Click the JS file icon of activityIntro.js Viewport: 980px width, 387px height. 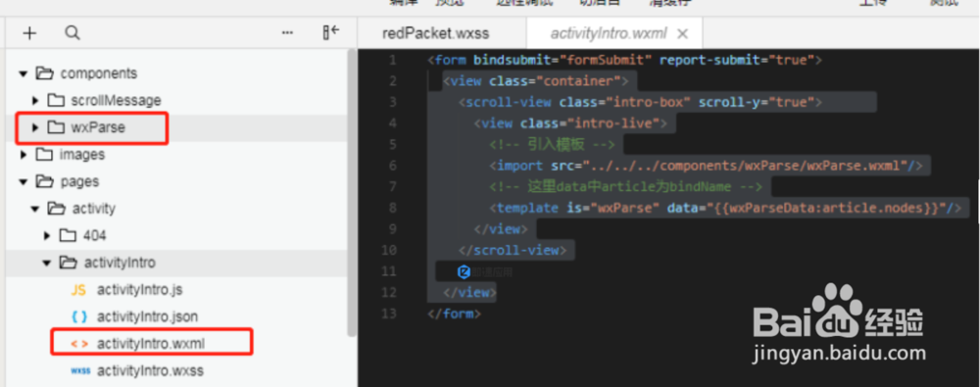click(x=78, y=290)
